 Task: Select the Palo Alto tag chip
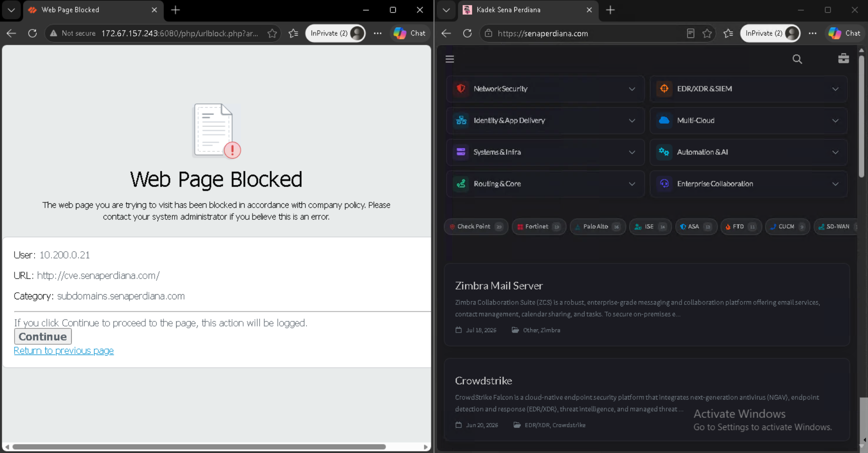[x=598, y=227]
